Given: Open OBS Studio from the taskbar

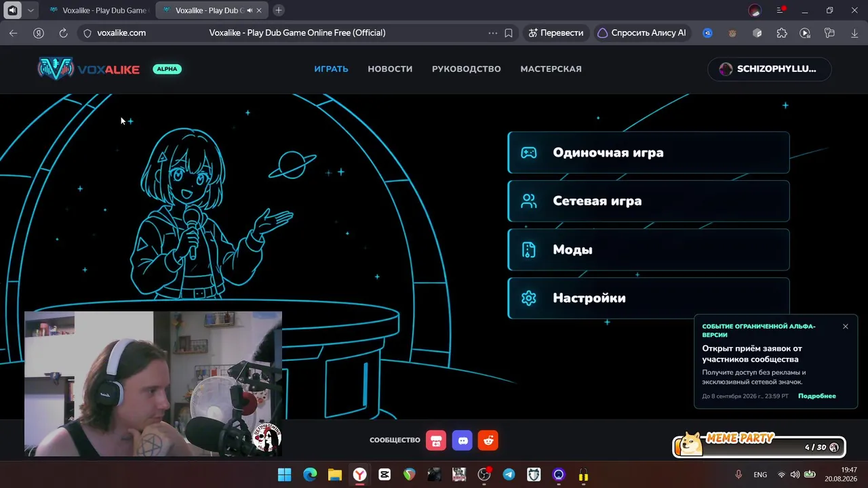Looking at the screenshot, I should tap(484, 474).
